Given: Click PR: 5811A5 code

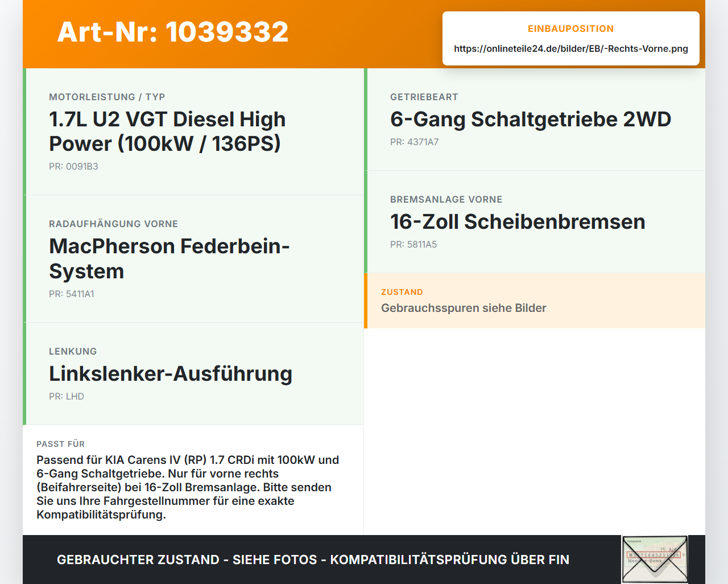Looking at the screenshot, I should [413, 244].
